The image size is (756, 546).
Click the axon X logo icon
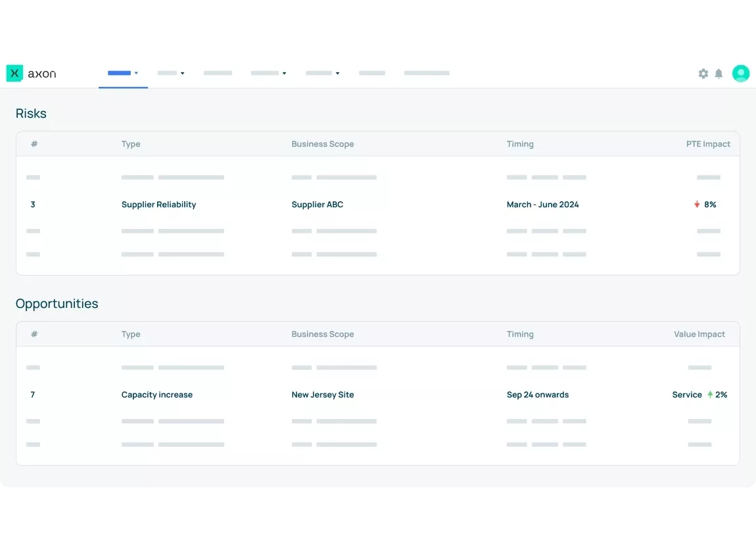click(14, 73)
